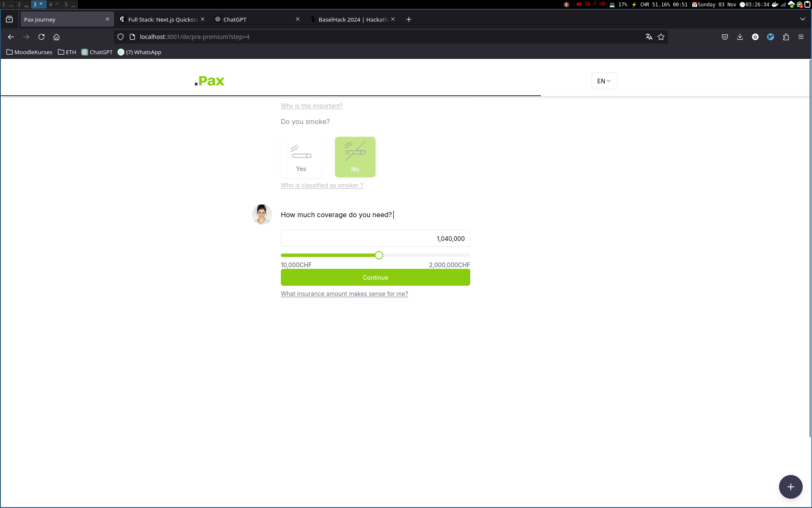This screenshot has width=812, height=508.
Task: Open the Downloads panel icon
Action: point(740,37)
